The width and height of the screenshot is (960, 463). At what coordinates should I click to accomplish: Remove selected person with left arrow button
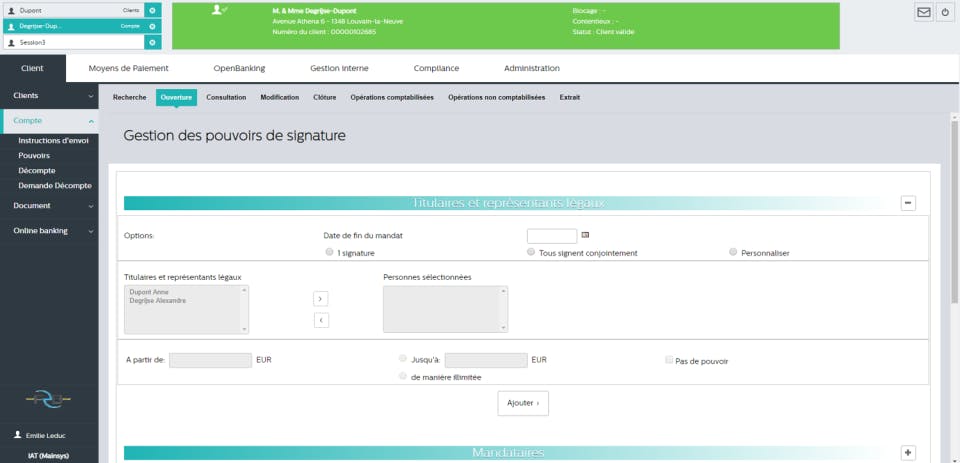coord(321,320)
